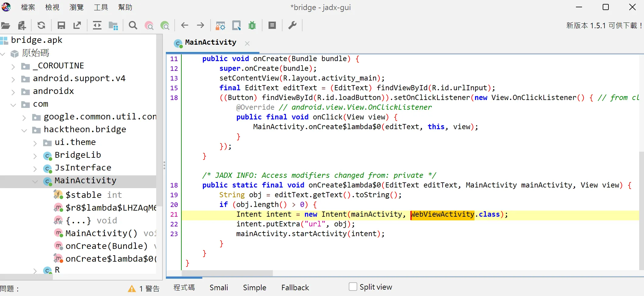Toggle flatten packages icon
The image size is (644, 296).
113,26
